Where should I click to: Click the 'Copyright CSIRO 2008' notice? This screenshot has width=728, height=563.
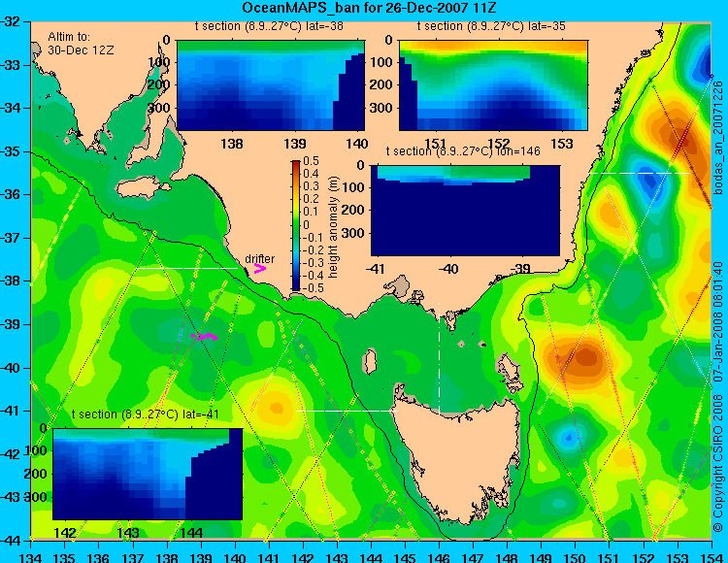[718, 463]
